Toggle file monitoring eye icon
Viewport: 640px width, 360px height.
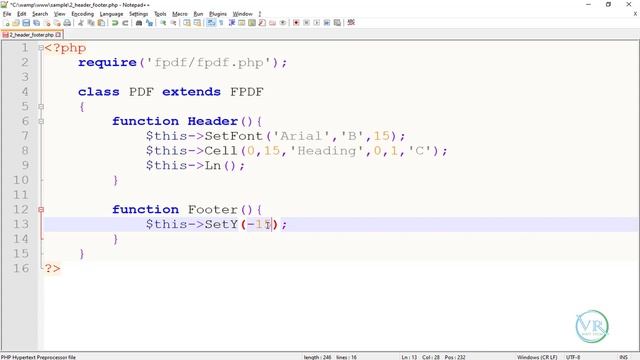282,23
